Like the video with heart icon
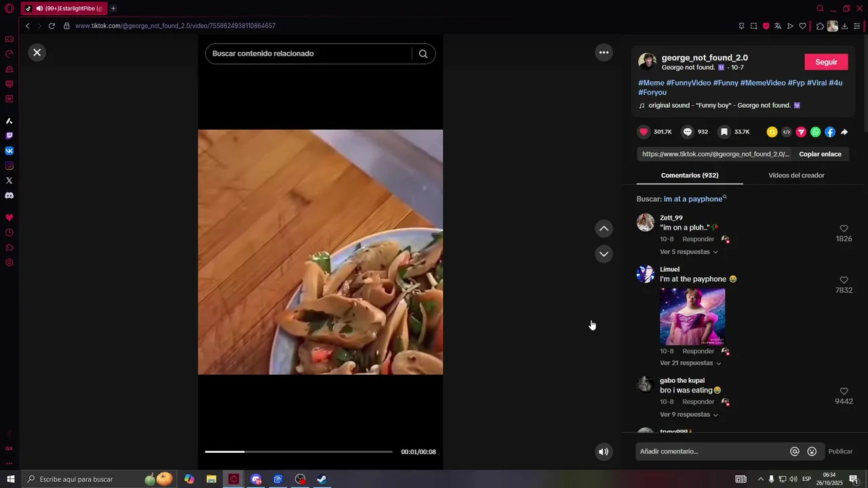Viewport: 868px width, 488px height. [x=644, y=131]
